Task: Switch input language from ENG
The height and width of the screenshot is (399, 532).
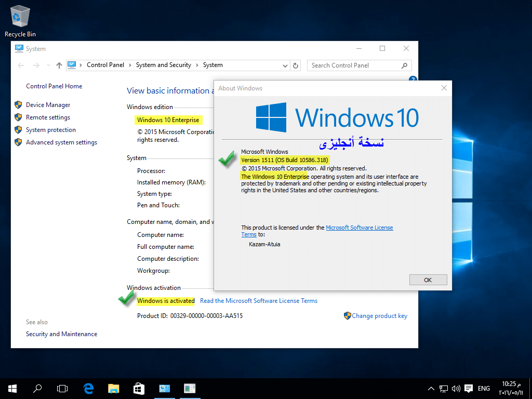Action: [484, 389]
